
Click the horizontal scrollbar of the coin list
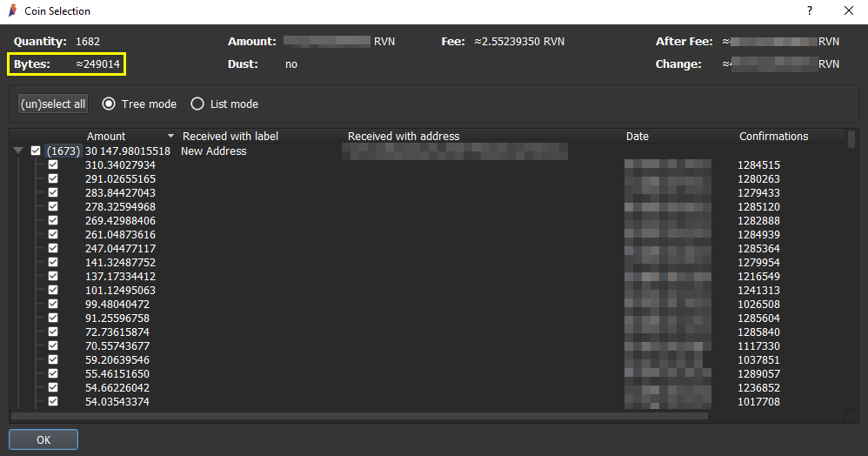pos(359,416)
